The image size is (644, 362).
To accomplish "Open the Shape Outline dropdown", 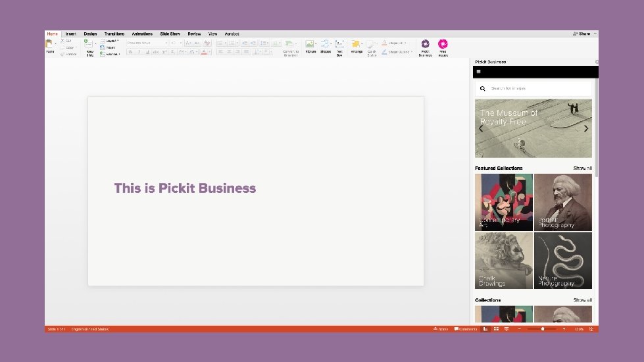I will pos(397,52).
